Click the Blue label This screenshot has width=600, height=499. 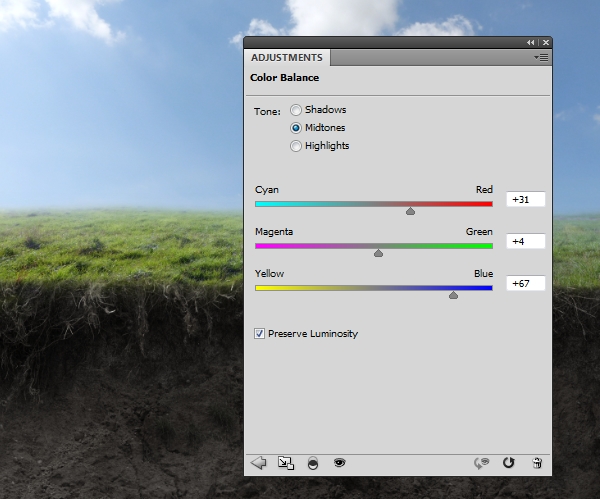pyautogui.click(x=483, y=274)
